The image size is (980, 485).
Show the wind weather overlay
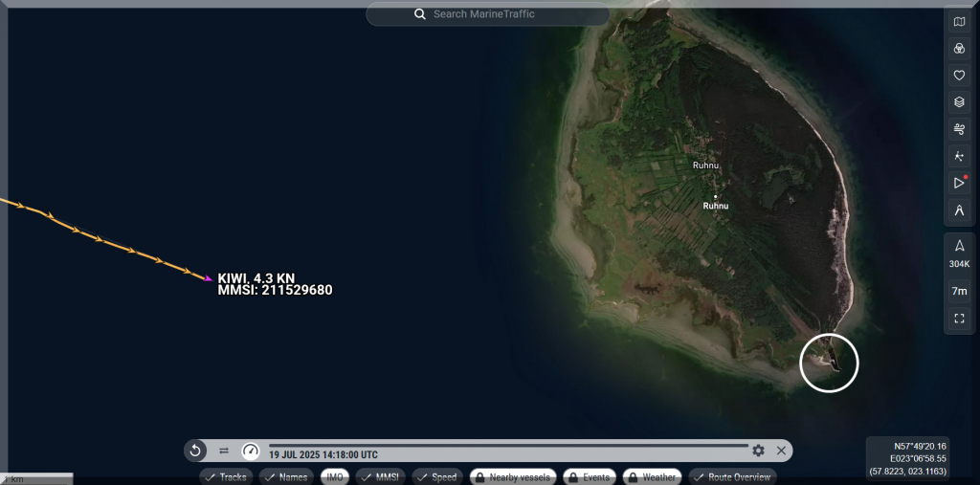click(x=959, y=128)
